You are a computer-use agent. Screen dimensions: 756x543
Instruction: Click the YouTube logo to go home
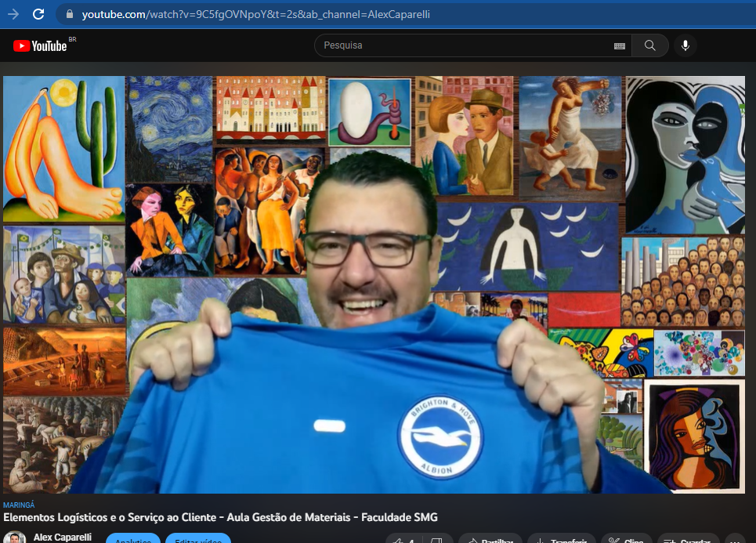point(40,45)
